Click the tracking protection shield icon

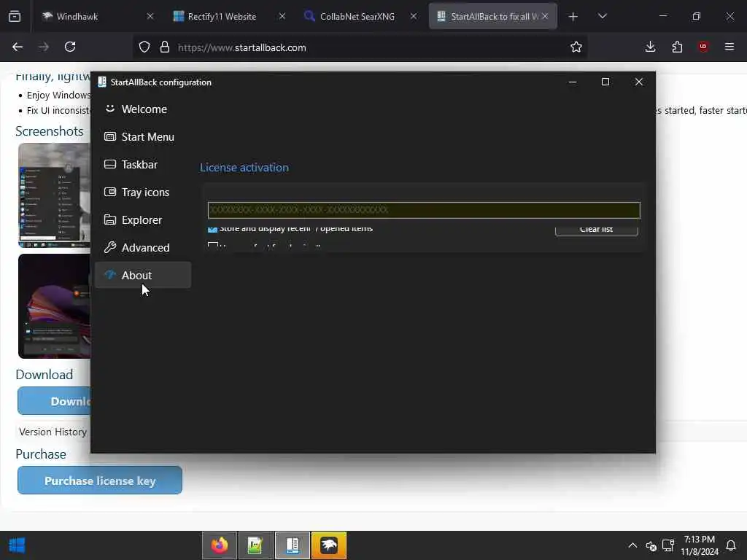click(x=144, y=47)
